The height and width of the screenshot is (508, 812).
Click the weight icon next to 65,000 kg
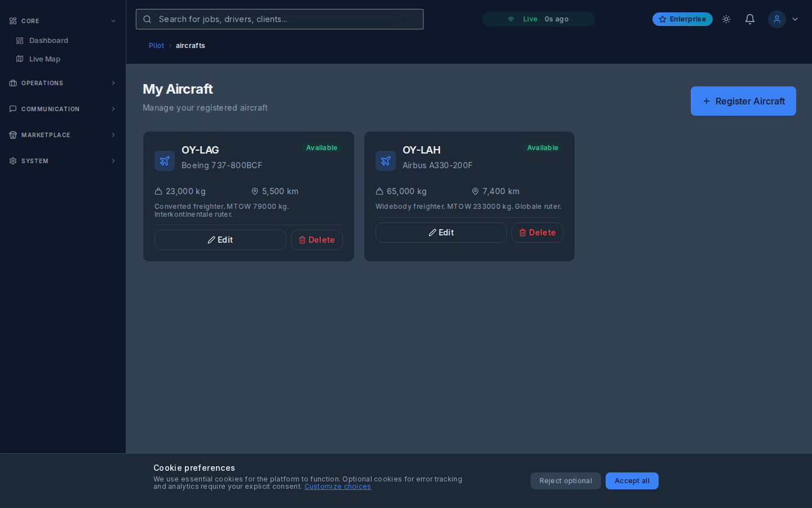point(381,191)
